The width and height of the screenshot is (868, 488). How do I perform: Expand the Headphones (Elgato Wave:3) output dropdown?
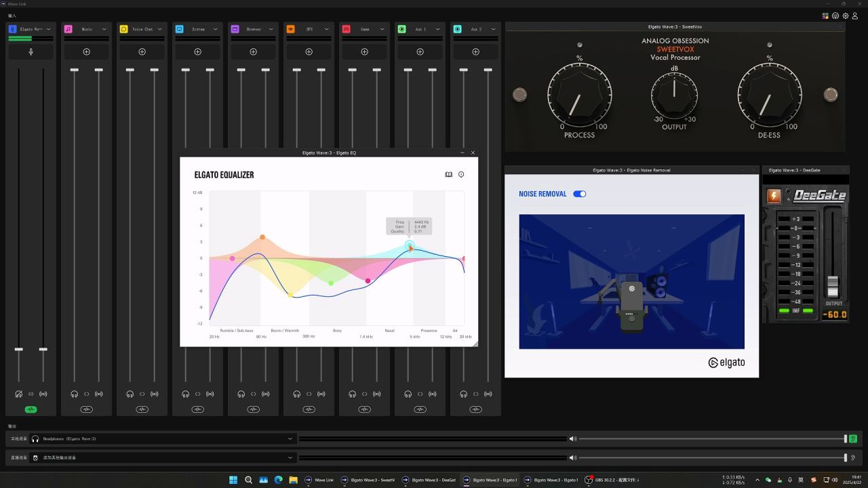click(x=290, y=439)
